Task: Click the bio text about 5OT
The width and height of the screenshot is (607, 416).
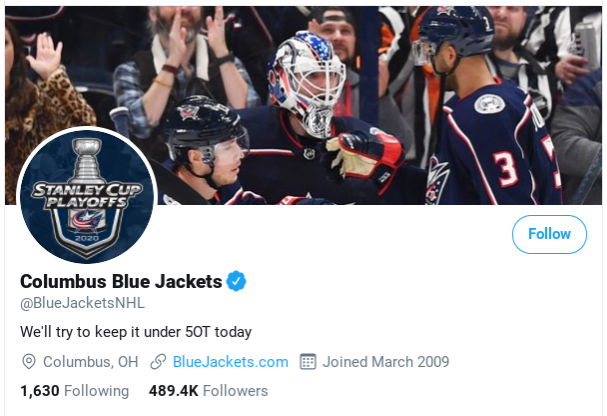Action: [136, 332]
